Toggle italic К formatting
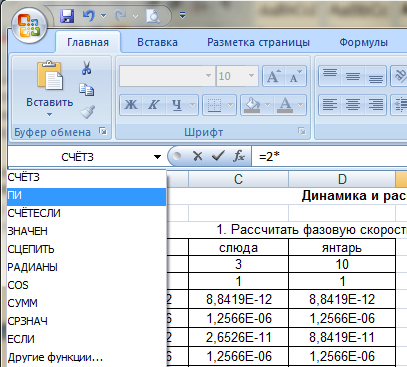The image size is (407, 367). click(x=153, y=105)
